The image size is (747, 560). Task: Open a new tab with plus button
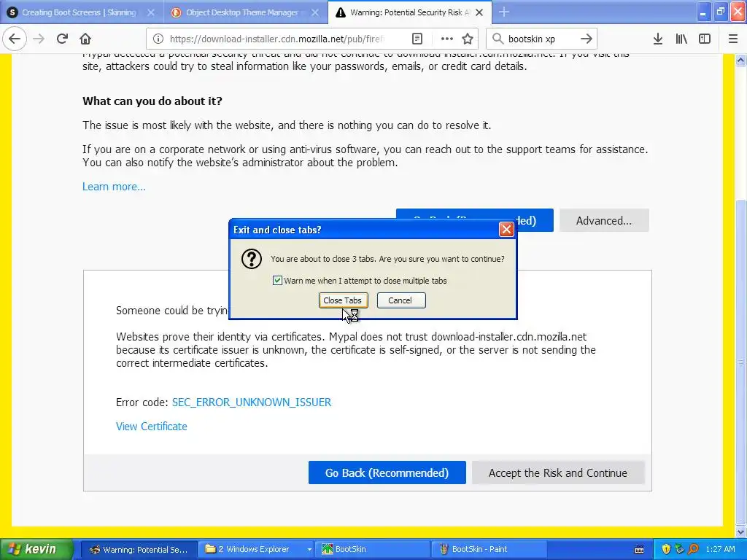[503, 12]
